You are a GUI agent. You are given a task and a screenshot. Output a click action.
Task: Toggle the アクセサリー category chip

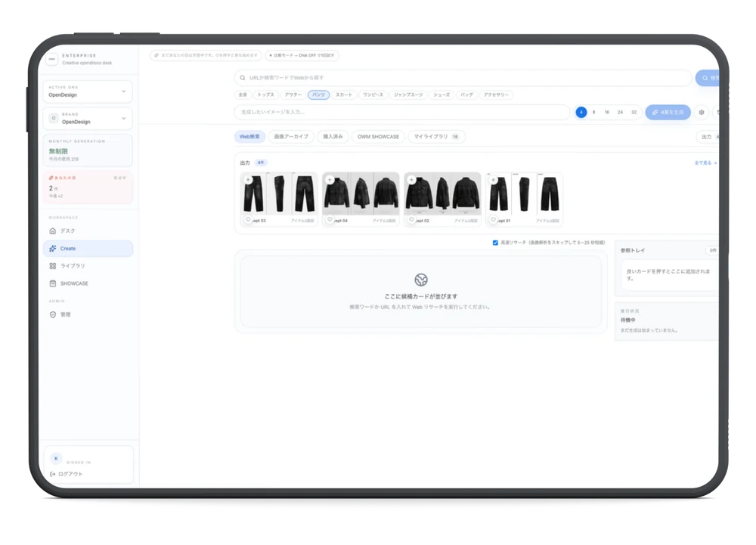pos(496,95)
